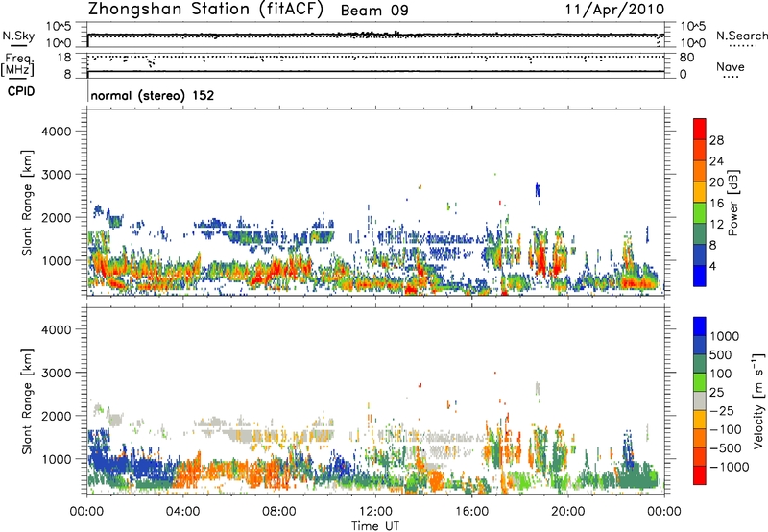Click the Velocity panel 'Slant Range [km]' label
Screen dimensions: 768x532
27,400
